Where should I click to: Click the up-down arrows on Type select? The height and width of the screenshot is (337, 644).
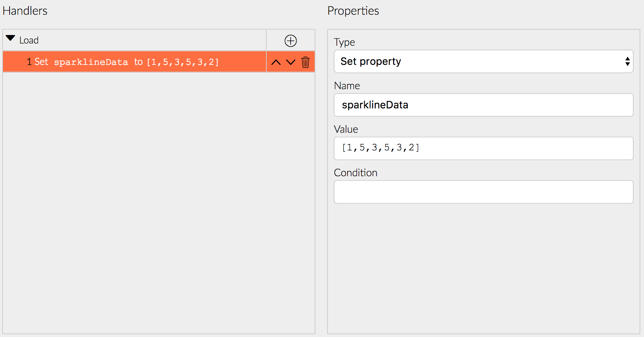click(x=627, y=61)
